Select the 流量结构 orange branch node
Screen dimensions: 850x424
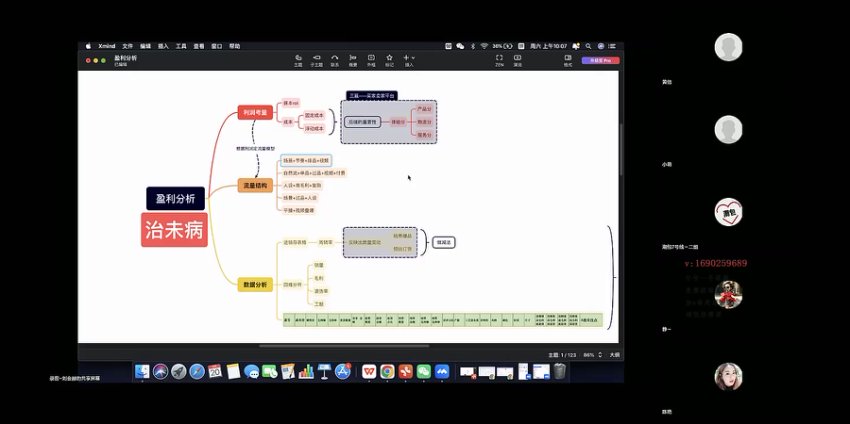pos(255,185)
